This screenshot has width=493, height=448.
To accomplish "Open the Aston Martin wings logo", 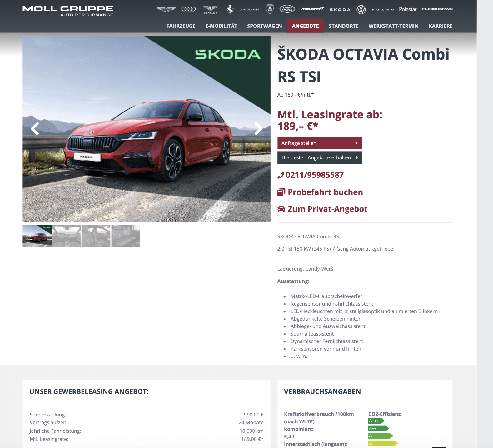I will click(x=166, y=9).
